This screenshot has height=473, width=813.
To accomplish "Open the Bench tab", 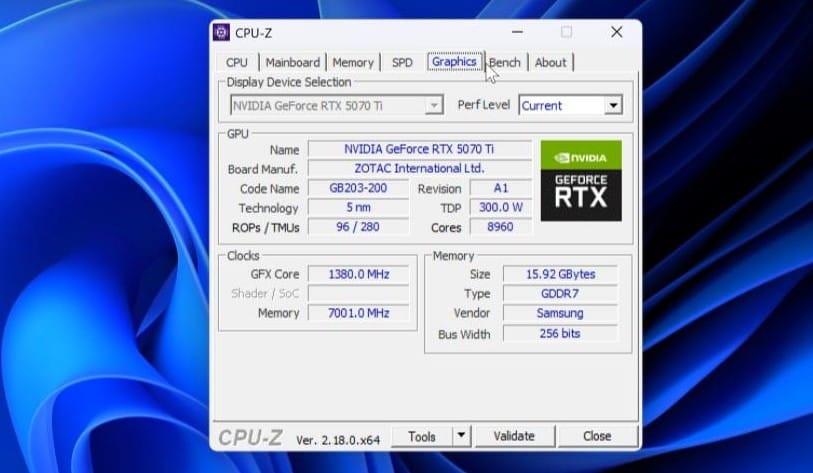I will tap(505, 62).
